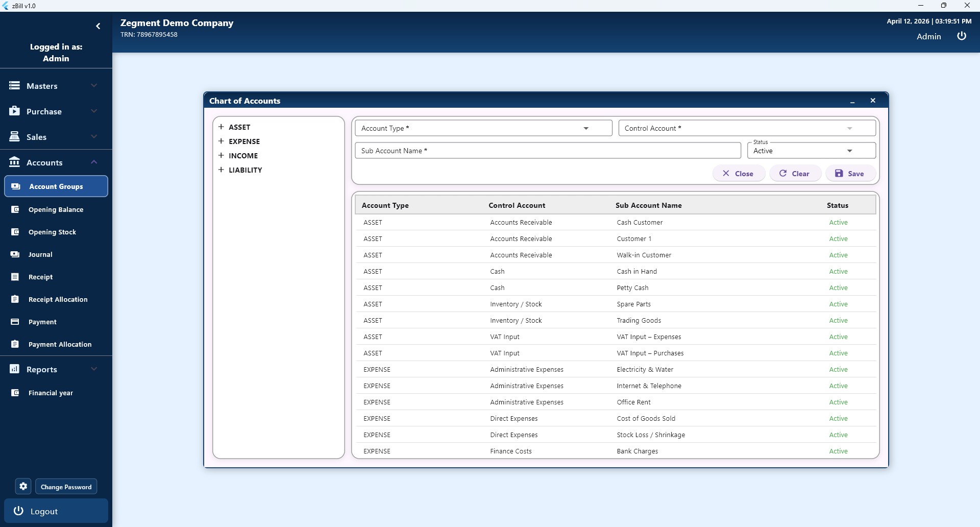Viewport: 980px width, 527px height.
Task: Click the Financial year sidebar icon
Action: tap(15, 393)
